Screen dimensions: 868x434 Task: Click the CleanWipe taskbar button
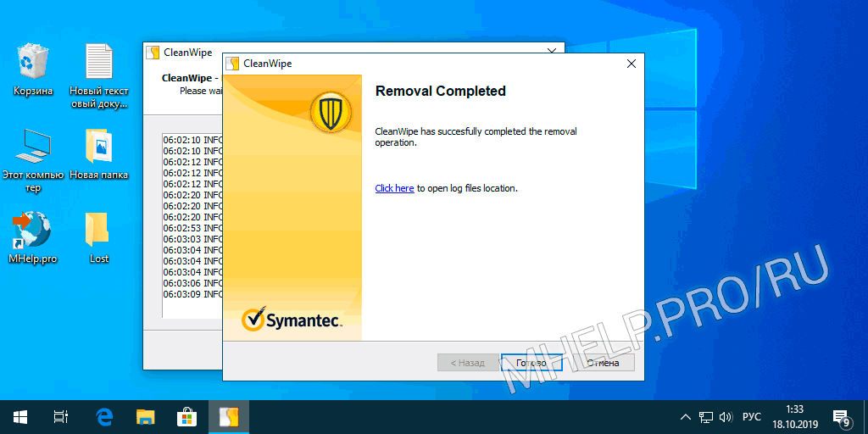coord(229,417)
